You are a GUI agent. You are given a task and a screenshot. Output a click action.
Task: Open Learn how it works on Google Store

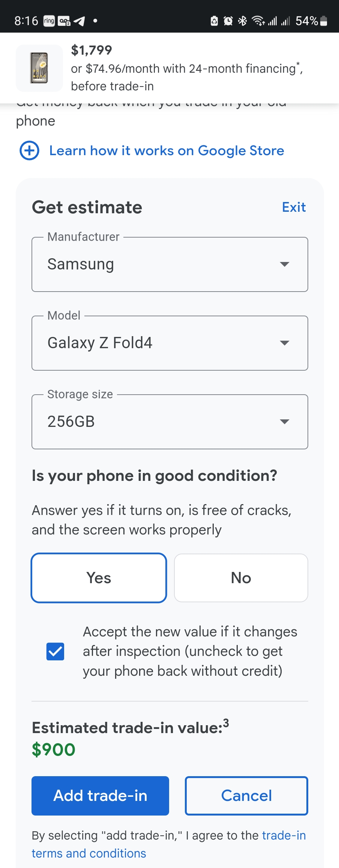(x=166, y=151)
